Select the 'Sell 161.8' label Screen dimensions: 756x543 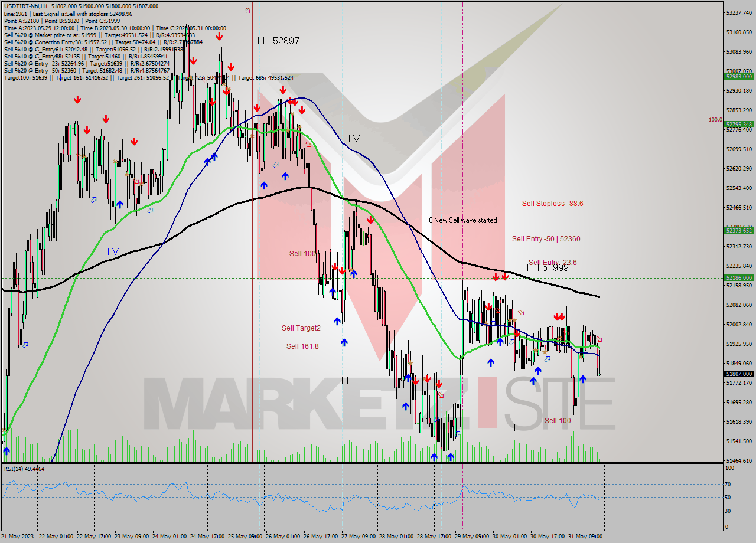[x=302, y=346]
